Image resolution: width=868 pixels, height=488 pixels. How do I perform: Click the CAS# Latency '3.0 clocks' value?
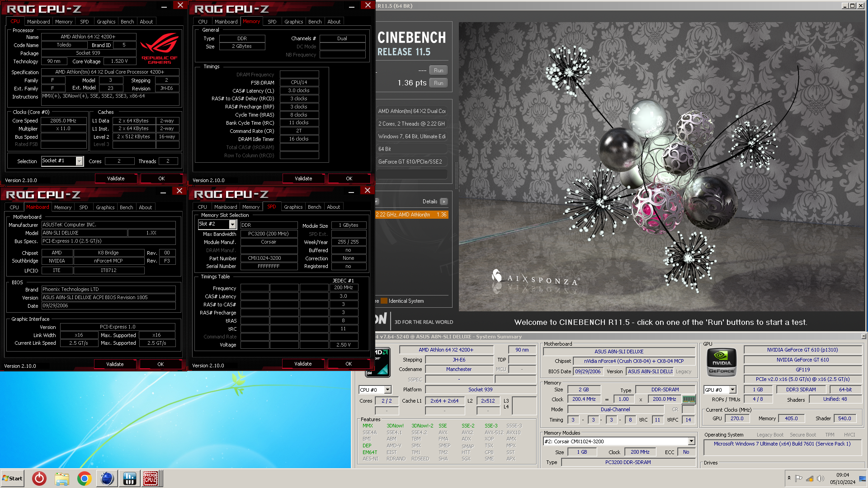click(x=299, y=90)
